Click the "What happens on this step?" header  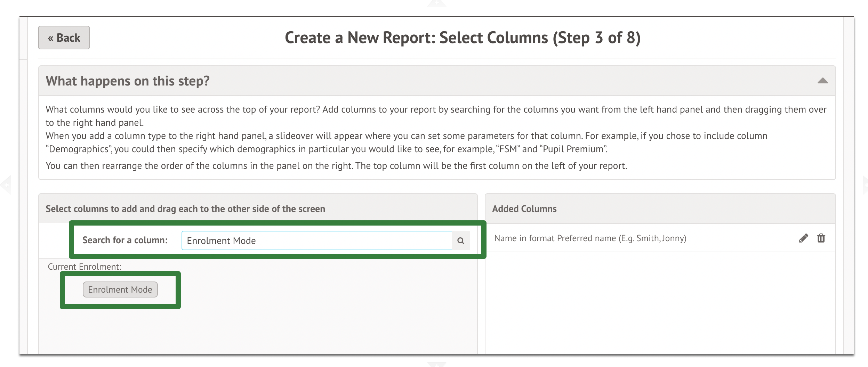[x=128, y=81]
